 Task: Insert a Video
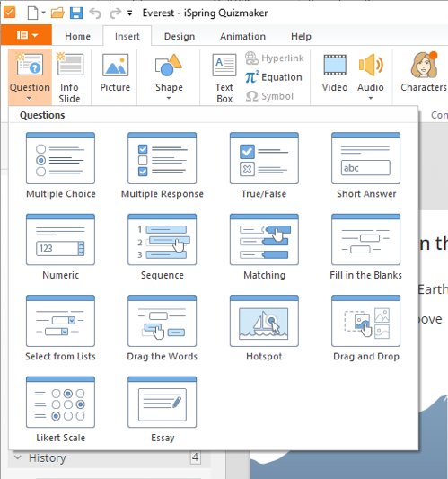(x=335, y=74)
